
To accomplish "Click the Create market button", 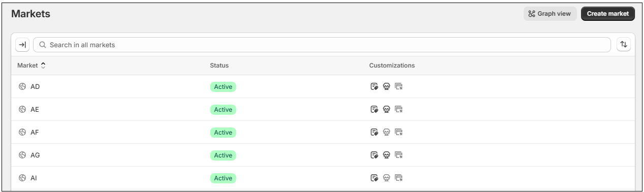I will click(608, 14).
